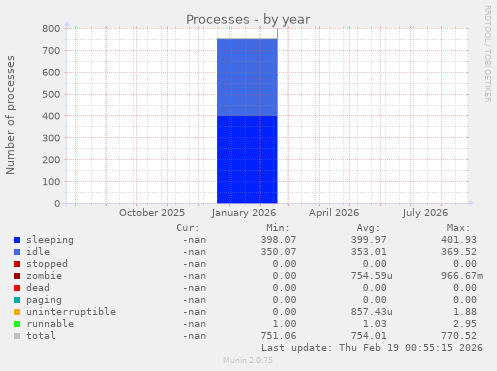Screen dimensions: 497x371
Task: Click the sleeping Cur value -nan
Action: coord(194,240)
